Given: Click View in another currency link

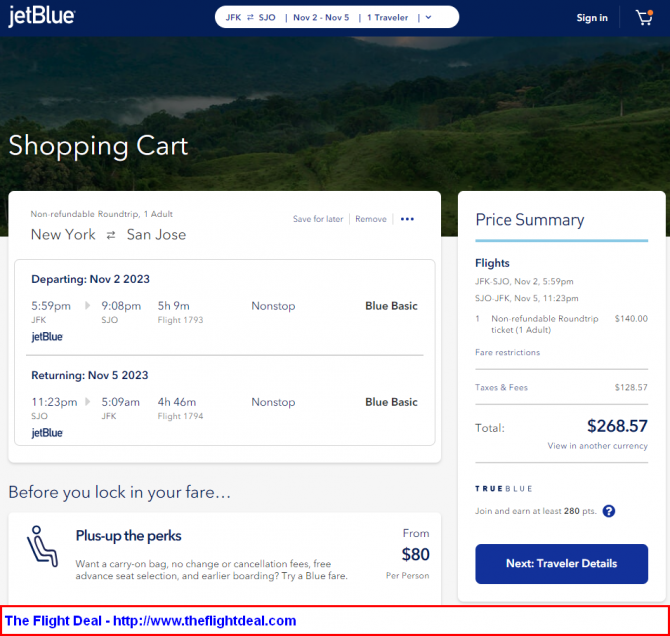Looking at the screenshot, I should (x=597, y=446).
